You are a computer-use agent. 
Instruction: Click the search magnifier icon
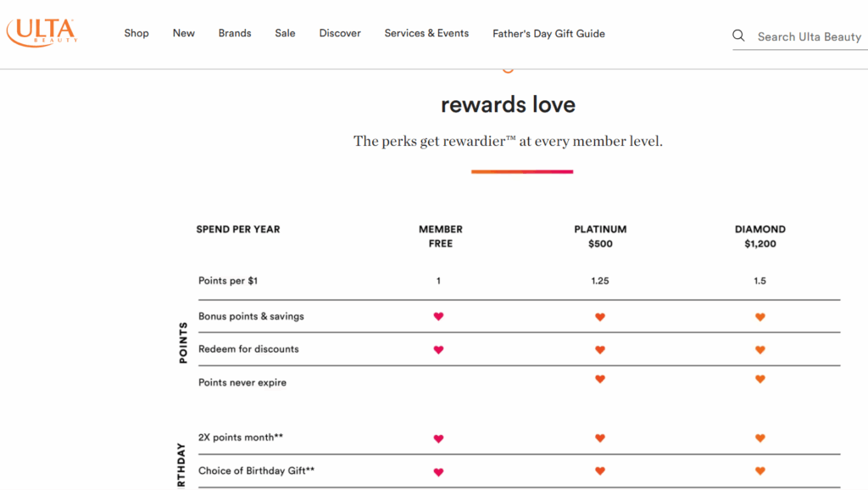tap(738, 36)
